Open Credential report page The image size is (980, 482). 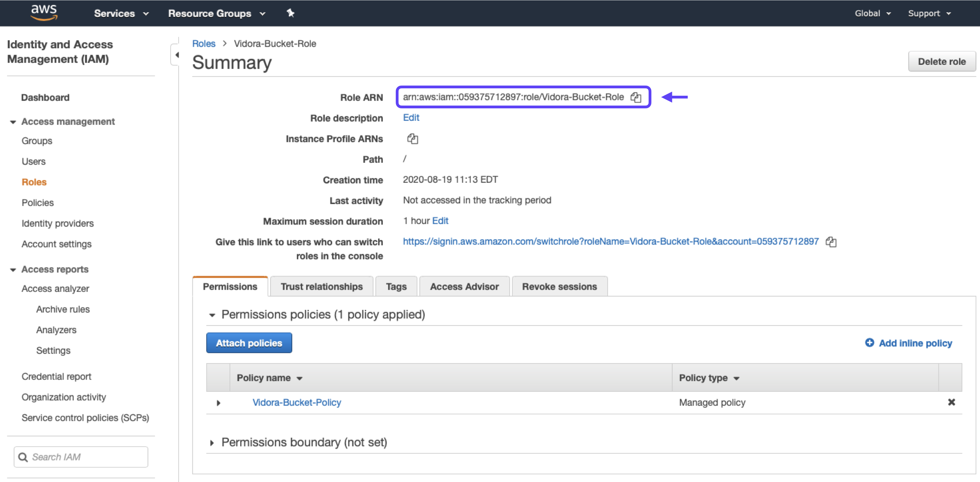[x=56, y=377]
